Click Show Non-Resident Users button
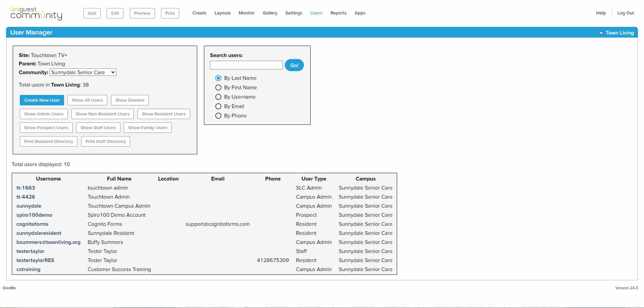The image size is (644, 308). click(102, 114)
